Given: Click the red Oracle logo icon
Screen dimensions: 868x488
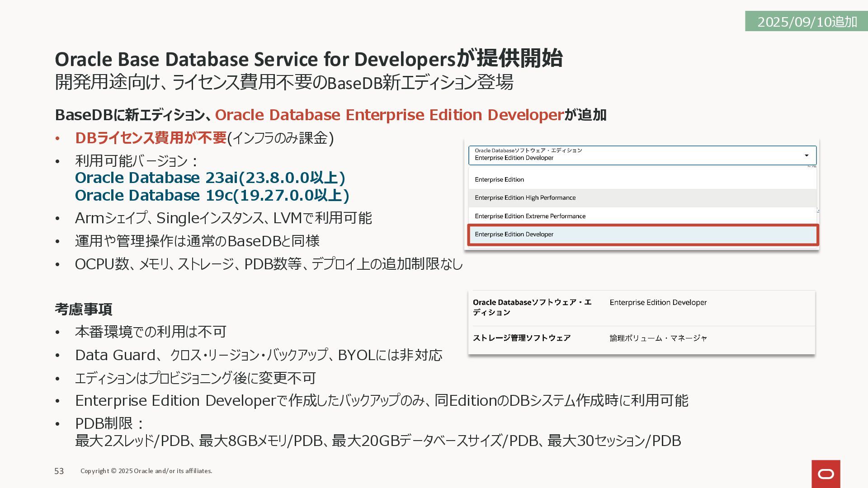Looking at the screenshot, I should [x=826, y=474].
